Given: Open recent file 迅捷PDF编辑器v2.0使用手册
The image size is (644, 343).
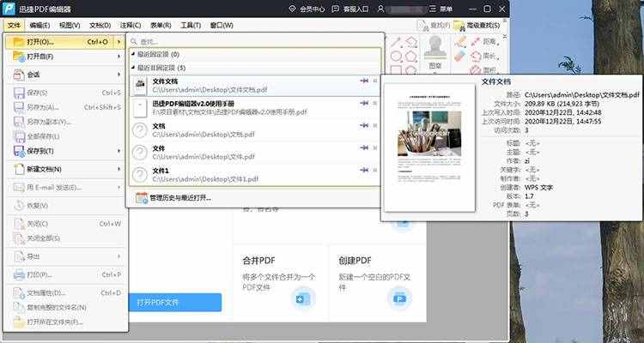Looking at the screenshot, I should pos(255,107).
